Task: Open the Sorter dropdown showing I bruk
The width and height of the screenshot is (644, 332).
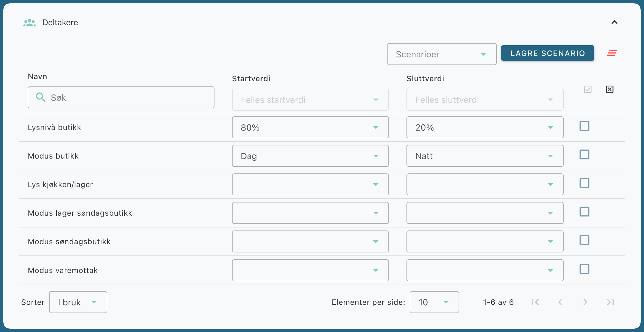Action: pyautogui.click(x=78, y=302)
